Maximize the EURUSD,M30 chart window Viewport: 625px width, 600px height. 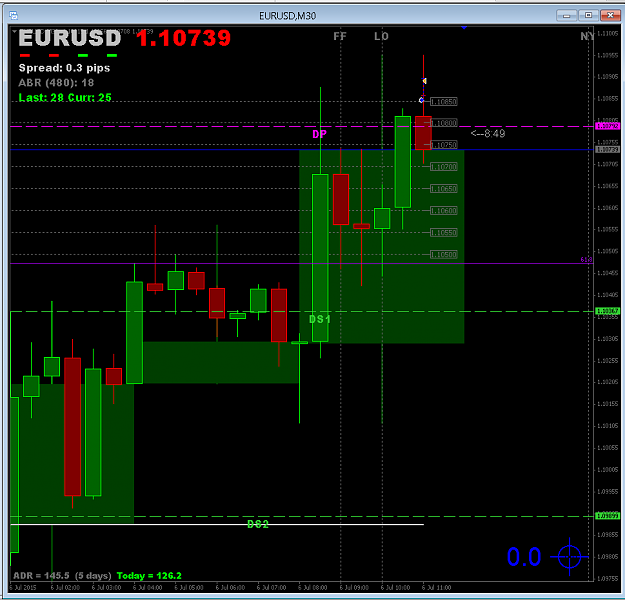[x=588, y=16]
